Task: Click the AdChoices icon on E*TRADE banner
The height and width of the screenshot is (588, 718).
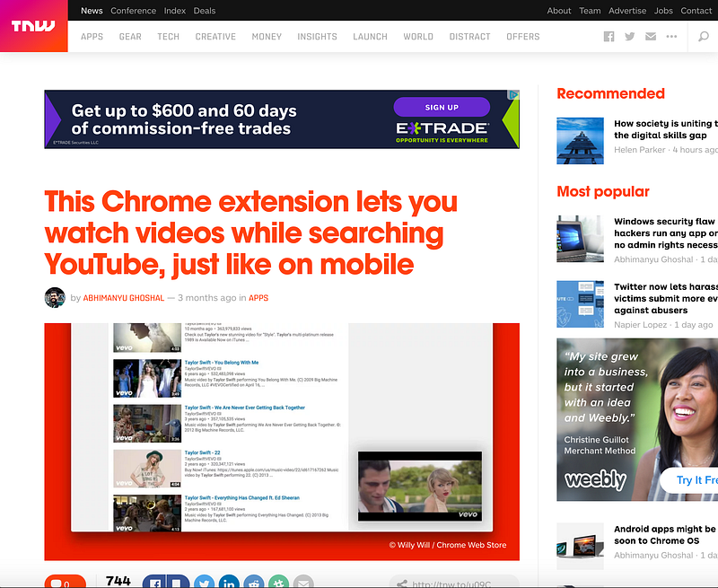Action: click(x=513, y=95)
